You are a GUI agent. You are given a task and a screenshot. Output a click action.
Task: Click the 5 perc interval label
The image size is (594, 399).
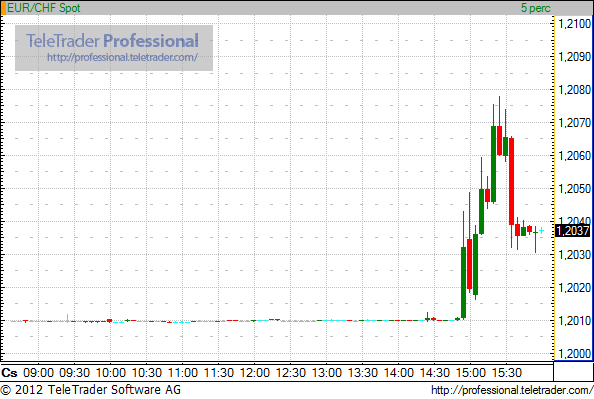pos(535,8)
